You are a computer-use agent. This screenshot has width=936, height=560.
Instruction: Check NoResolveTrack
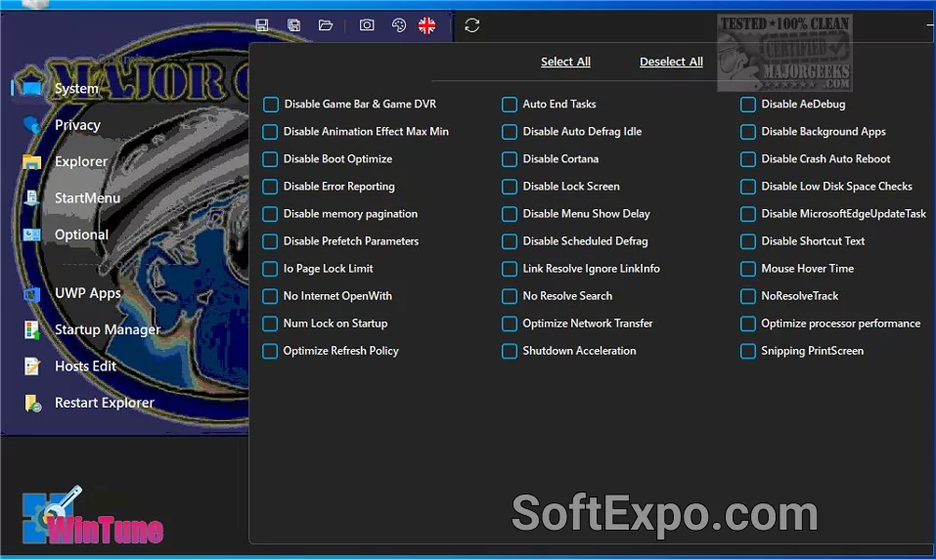point(748,296)
